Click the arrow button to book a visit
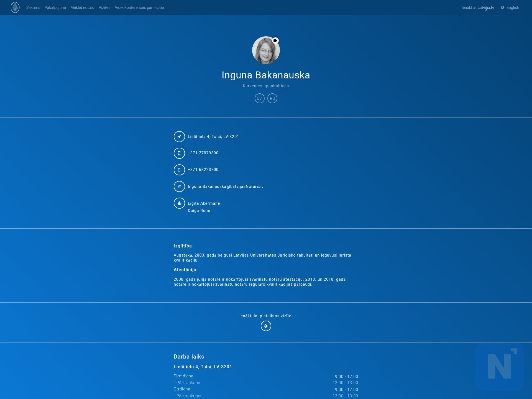Viewport: 532px width, 399px height. (266, 326)
